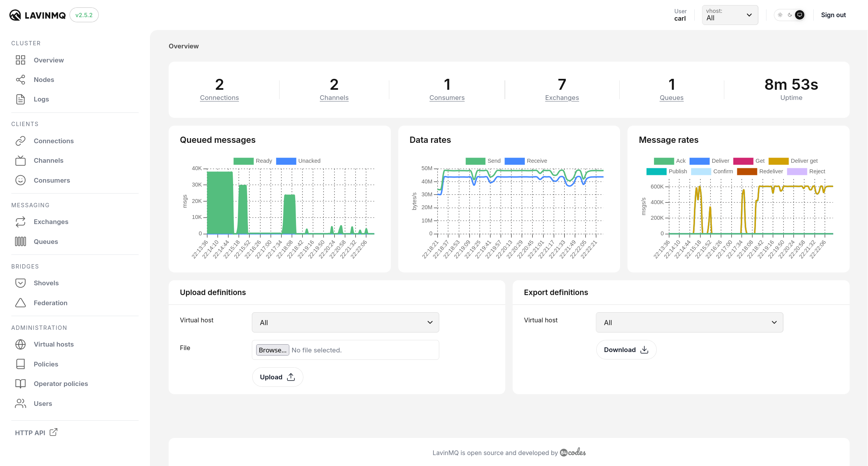Click the Federation triangle icon
The image size is (868, 466).
(x=20, y=303)
